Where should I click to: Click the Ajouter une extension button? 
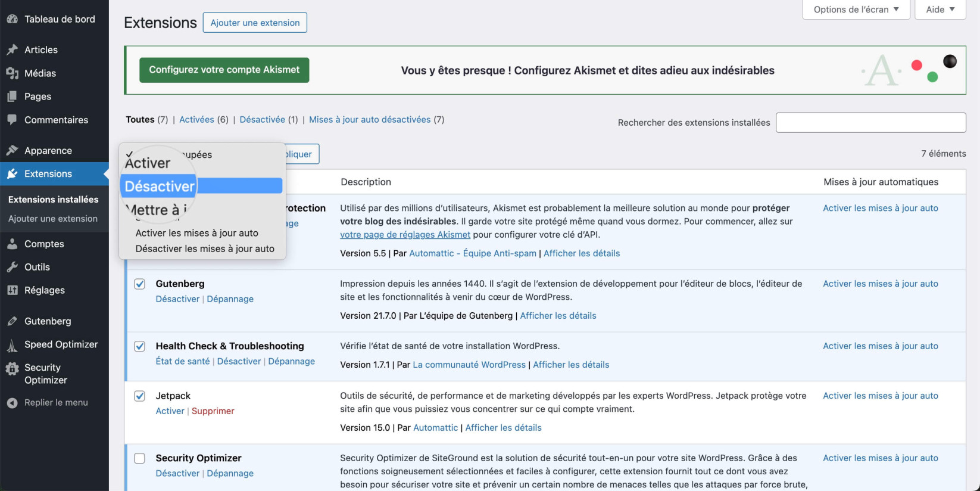[x=255, y=23]
